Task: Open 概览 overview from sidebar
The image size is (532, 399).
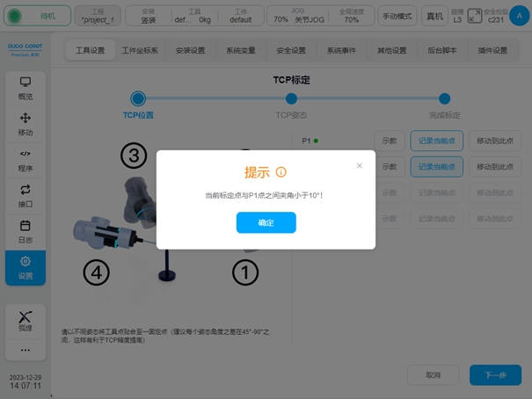Action: click(x=25, y=88)
